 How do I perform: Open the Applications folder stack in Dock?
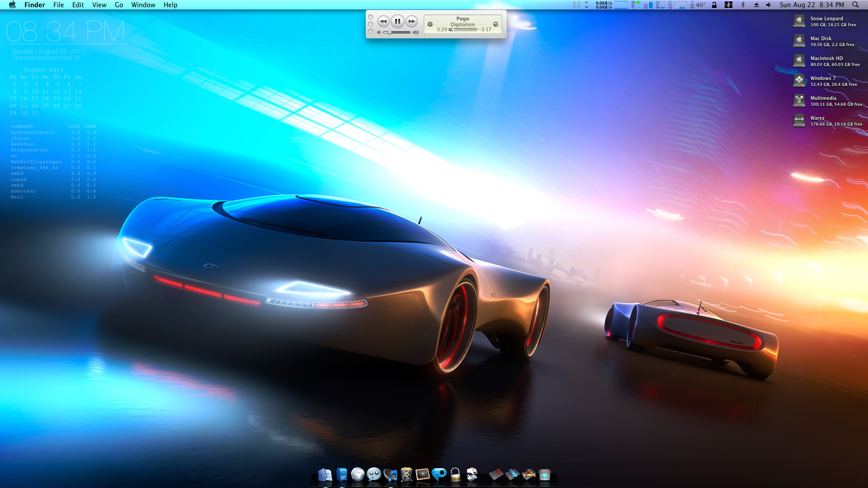pyautogui.click(x=528, y=475)
